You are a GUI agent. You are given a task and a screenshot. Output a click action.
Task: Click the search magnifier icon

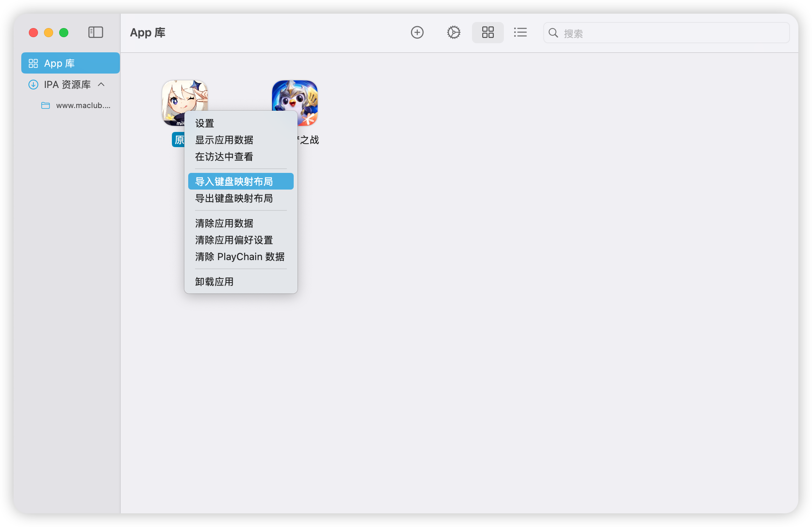[x=553, y=33]
